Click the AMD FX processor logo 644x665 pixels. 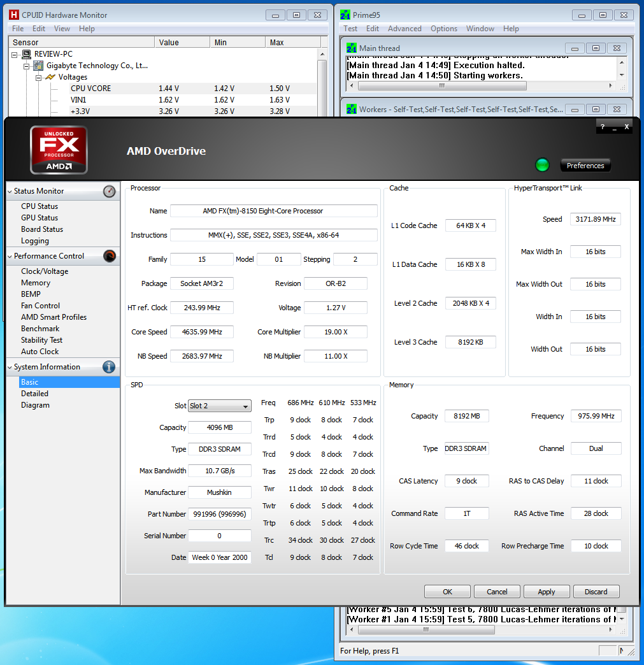58,150
